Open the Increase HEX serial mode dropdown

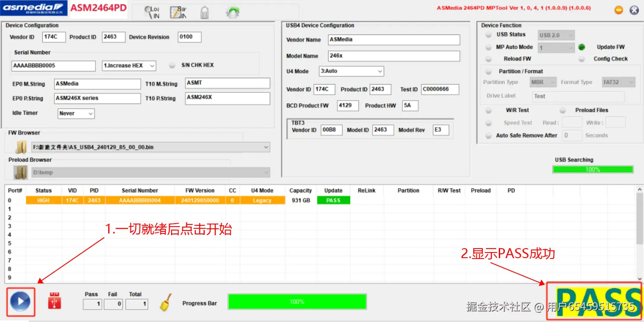tap(129, 66)
